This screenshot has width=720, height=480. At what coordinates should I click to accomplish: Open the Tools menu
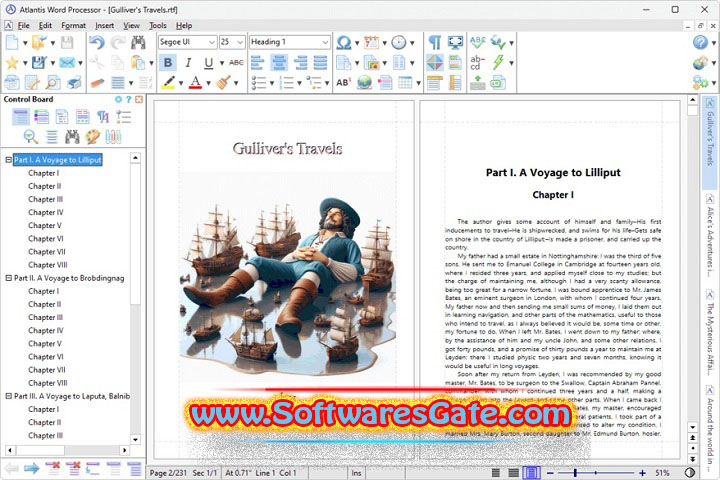(x=158, y=26)
